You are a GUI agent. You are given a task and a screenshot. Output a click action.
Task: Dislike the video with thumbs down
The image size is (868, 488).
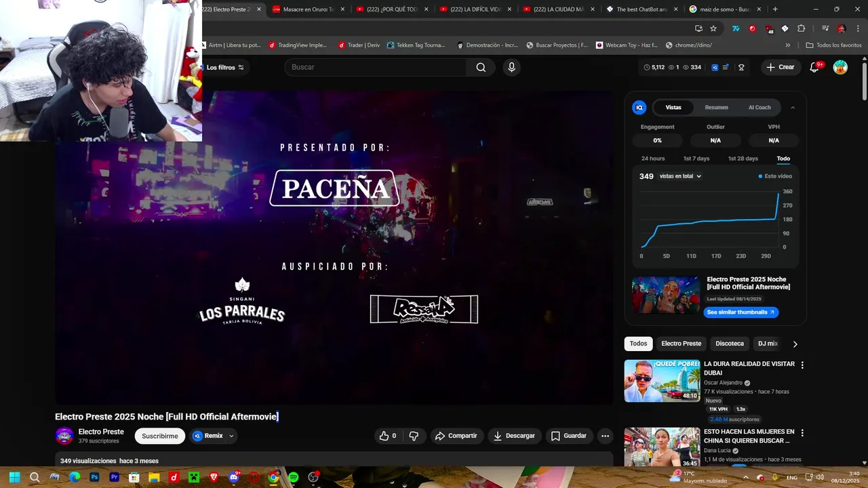pyautogui.click(x=414, y=436)
